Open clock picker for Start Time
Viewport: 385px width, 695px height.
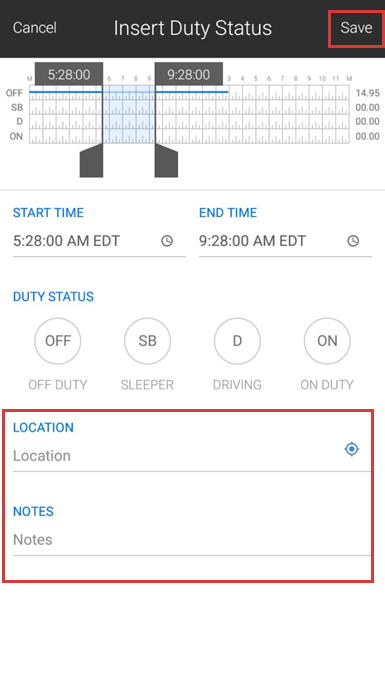(x=167, y=241)
